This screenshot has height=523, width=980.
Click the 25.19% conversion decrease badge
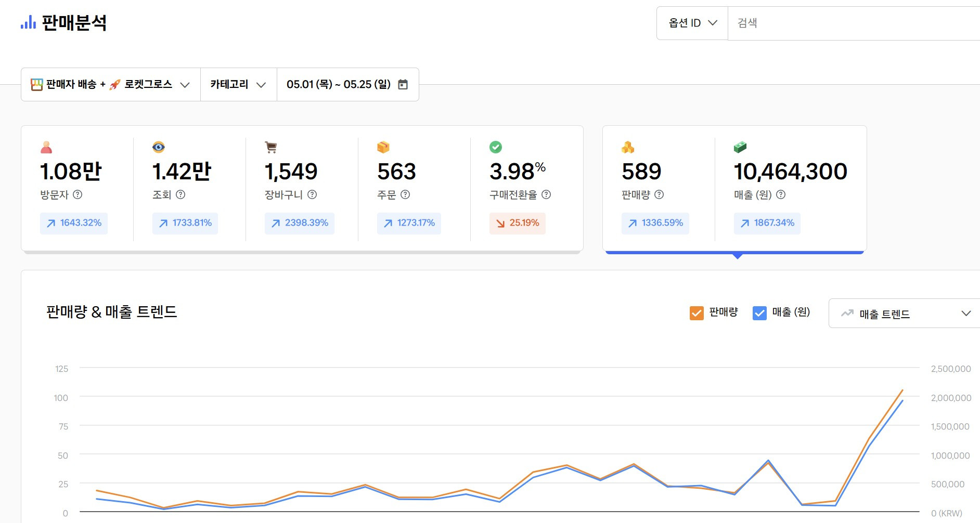(x=518, y=223)
